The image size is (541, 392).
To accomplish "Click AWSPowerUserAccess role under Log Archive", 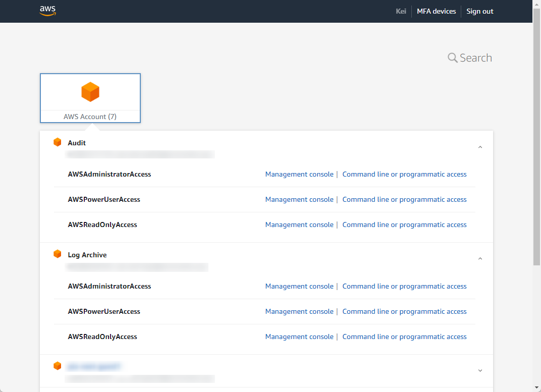I will 104,311.
